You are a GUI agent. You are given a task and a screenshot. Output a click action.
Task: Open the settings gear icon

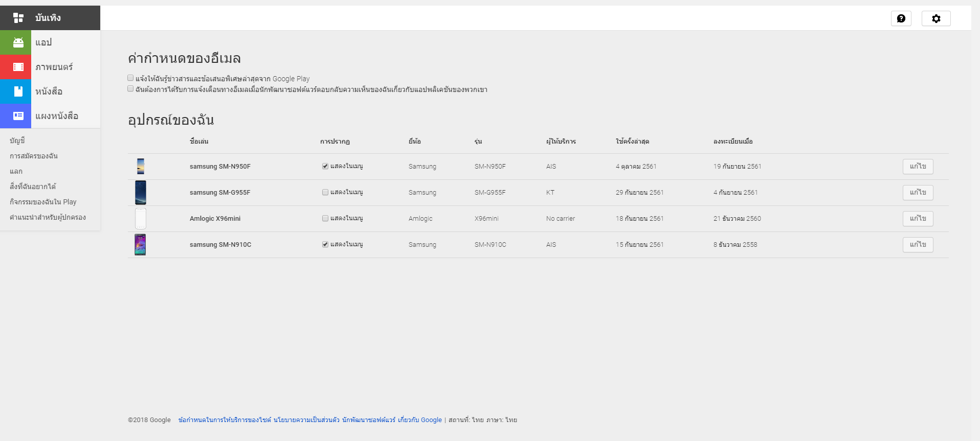tap(936, 18)
